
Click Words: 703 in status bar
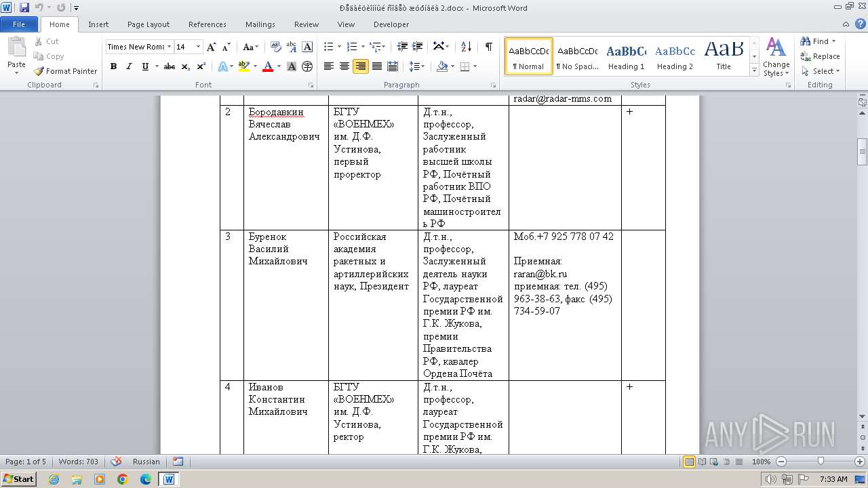(x=79, y=462)
